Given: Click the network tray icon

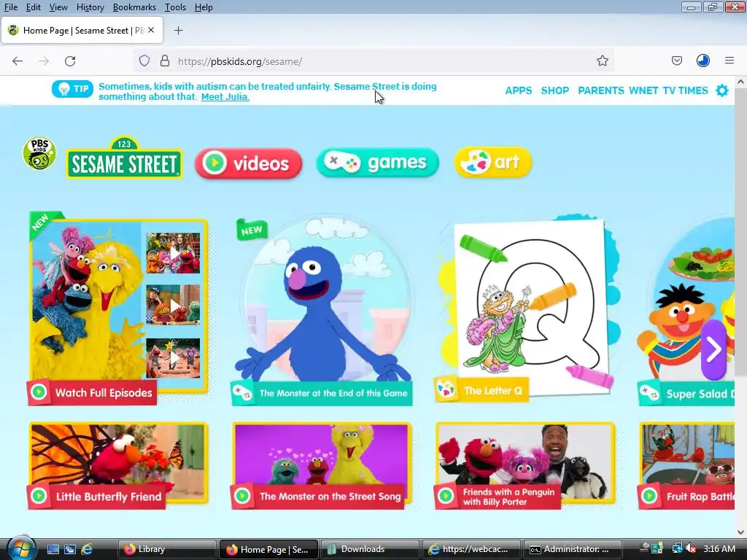Looking at the screenshot, I should [x=677, y=549].
